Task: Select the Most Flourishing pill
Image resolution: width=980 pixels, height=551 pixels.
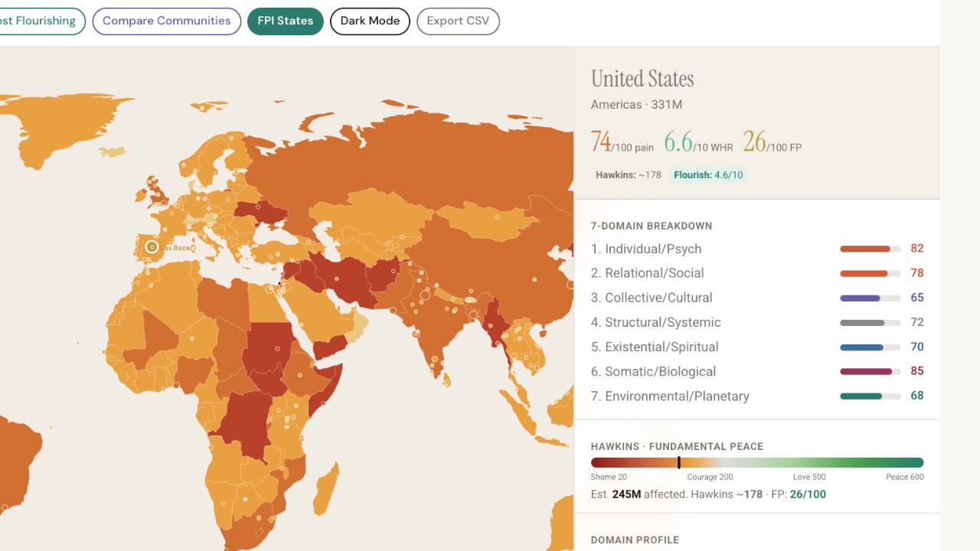Action: (38, 21)
